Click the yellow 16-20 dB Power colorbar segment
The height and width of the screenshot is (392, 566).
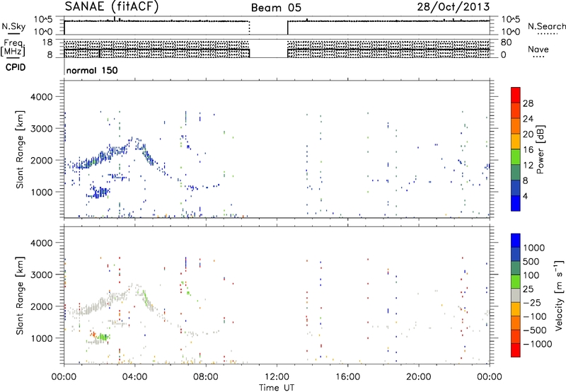click(516, 141)
